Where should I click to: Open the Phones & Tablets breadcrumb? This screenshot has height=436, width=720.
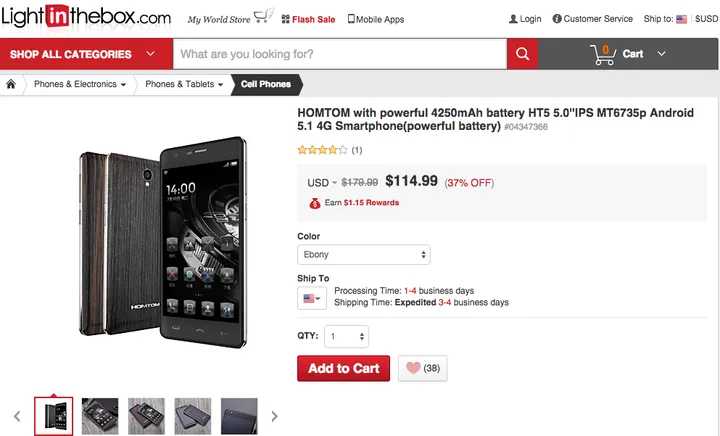(184, 84)
